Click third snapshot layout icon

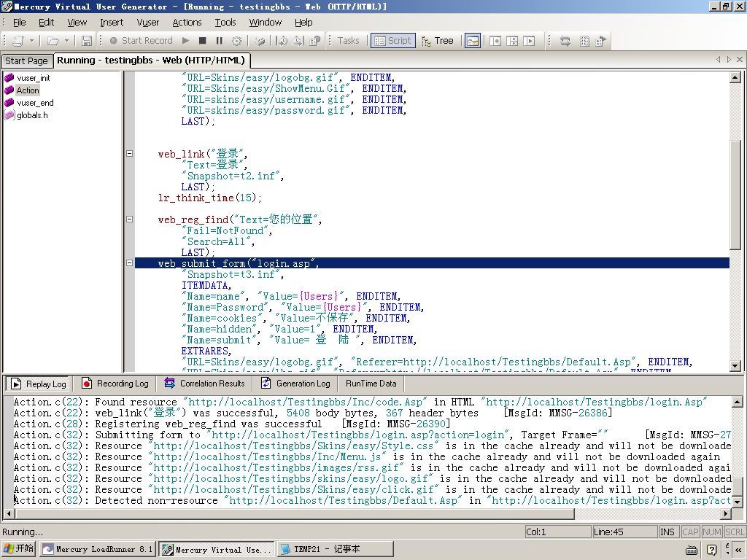pos(529,41)
